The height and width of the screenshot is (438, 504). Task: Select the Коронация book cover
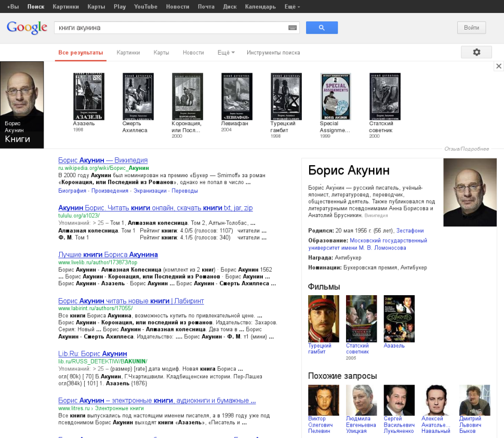coord(188,97)
